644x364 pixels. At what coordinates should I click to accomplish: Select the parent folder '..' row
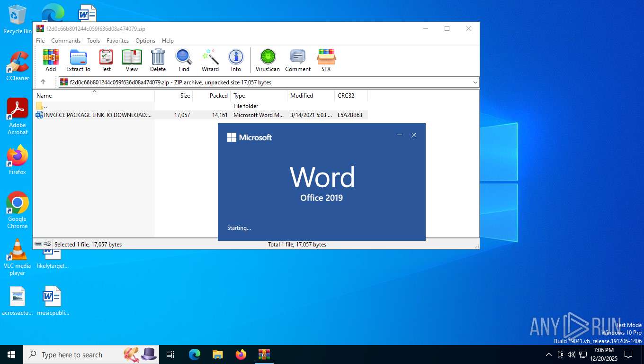pos(200,106)
